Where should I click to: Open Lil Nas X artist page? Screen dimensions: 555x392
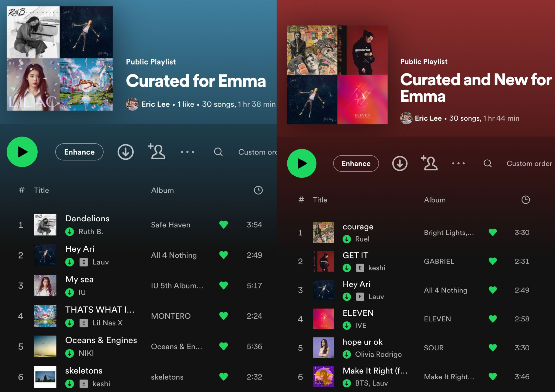pyautogui.click(x=107, y=323)
